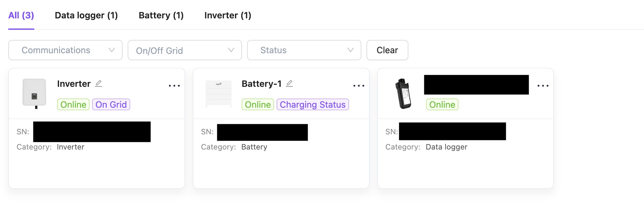644x211 pixels.
Task: Select the All (3) tab
Action: 21,15
